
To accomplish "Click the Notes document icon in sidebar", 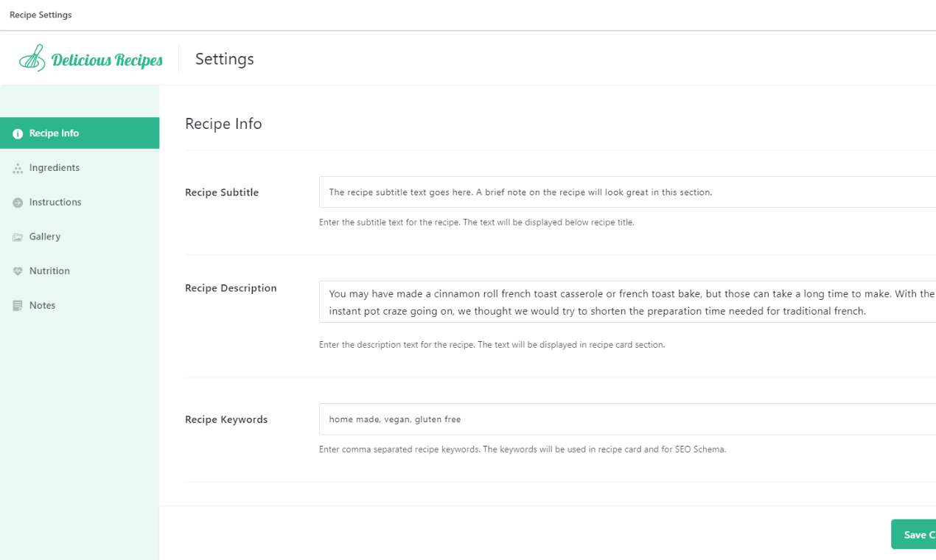I will (18, 306).
